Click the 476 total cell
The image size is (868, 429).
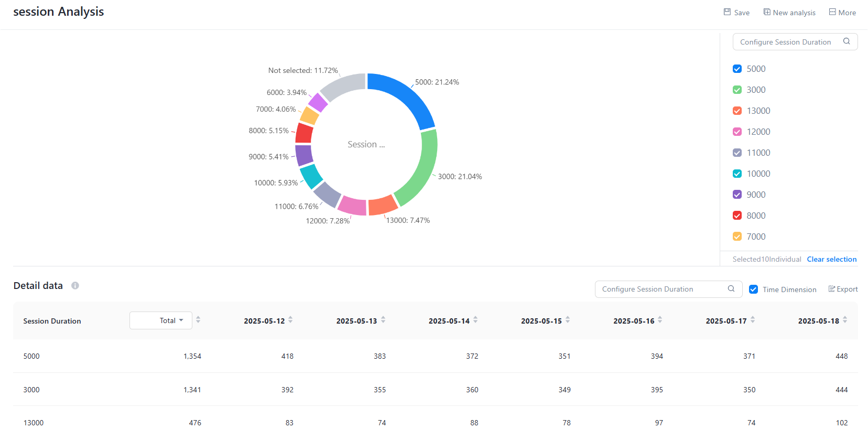(x=195, y=423)
